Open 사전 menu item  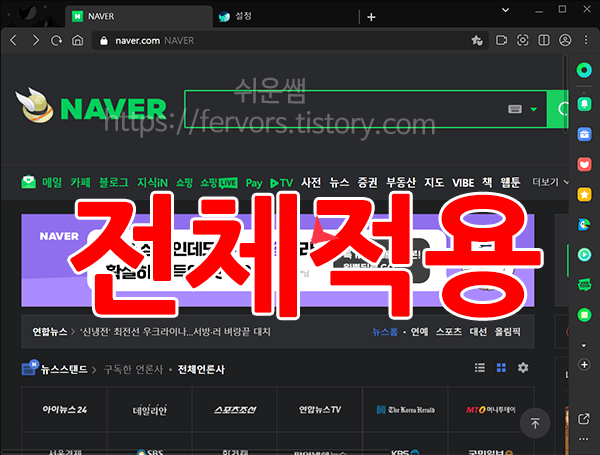point(311,183)
